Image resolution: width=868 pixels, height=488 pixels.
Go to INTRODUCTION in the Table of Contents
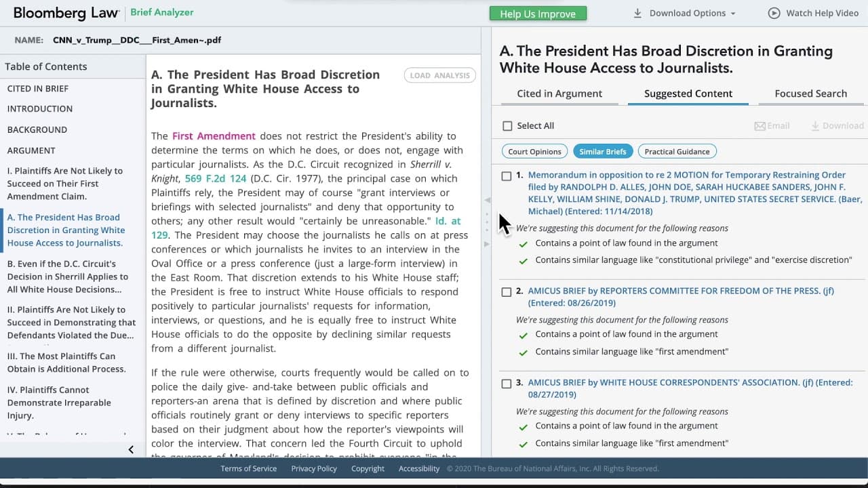40,108
